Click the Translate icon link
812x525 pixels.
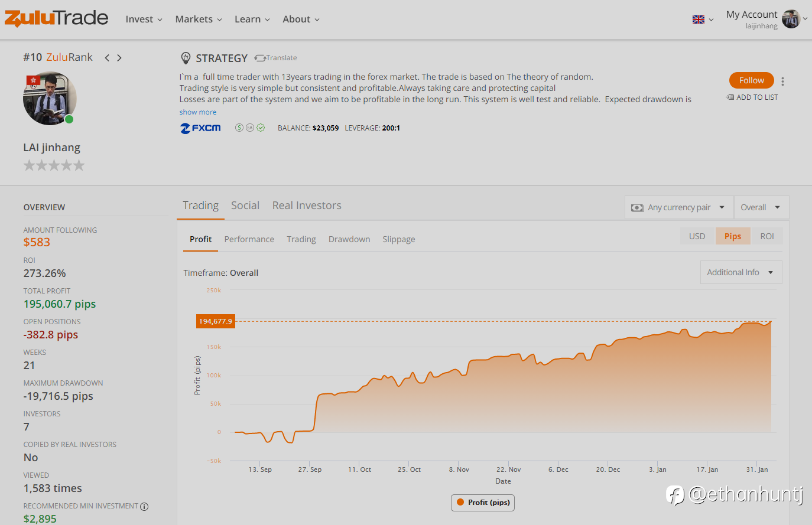(275, 58)
